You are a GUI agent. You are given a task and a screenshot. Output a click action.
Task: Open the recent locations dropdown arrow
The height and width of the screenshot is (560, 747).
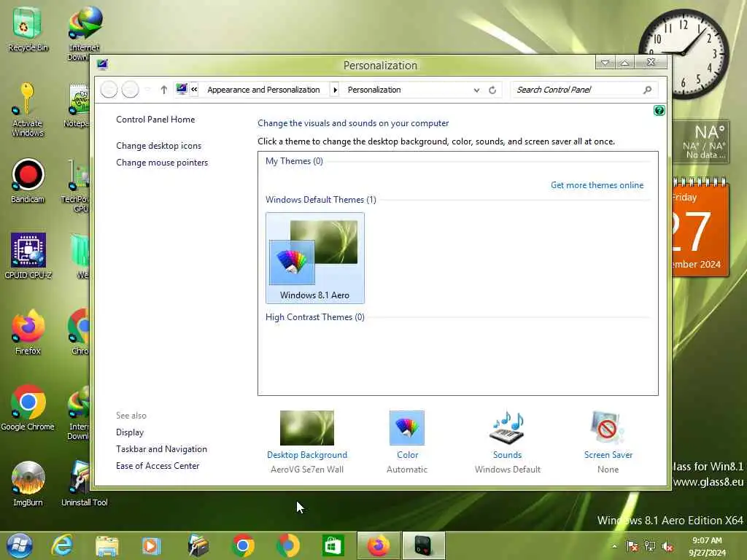pyautogui.click(x=147, y=90)
